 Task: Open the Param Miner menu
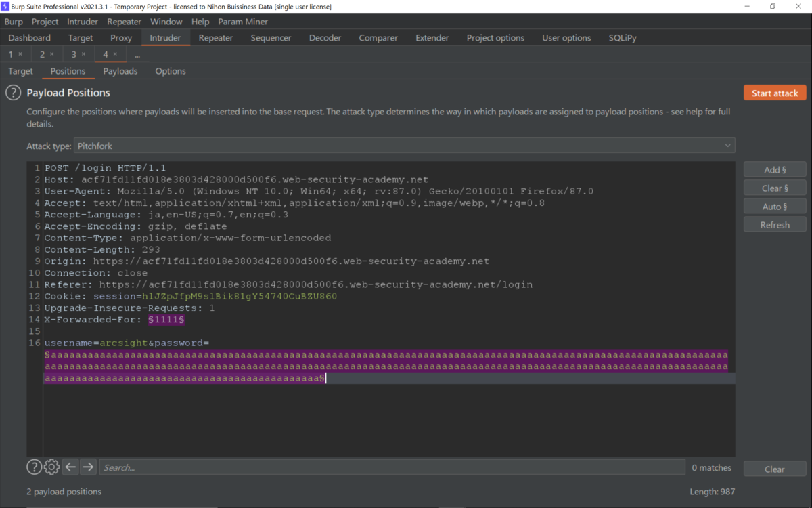click(x=243, y=22)
